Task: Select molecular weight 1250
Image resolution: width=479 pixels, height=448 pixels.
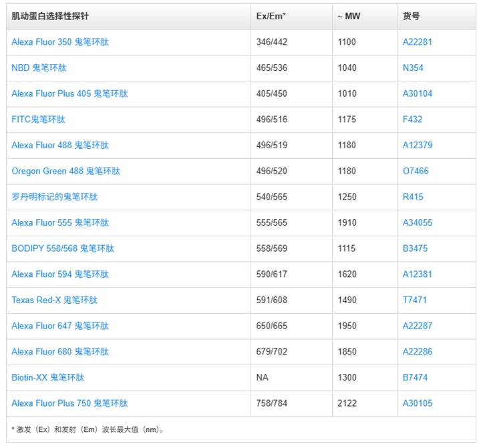Action: click(347, 197)
